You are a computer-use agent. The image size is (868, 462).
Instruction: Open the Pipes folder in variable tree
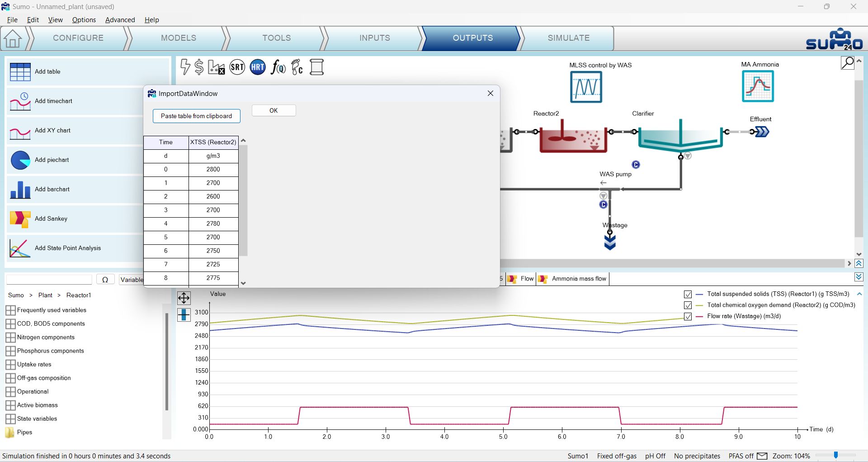9,433
